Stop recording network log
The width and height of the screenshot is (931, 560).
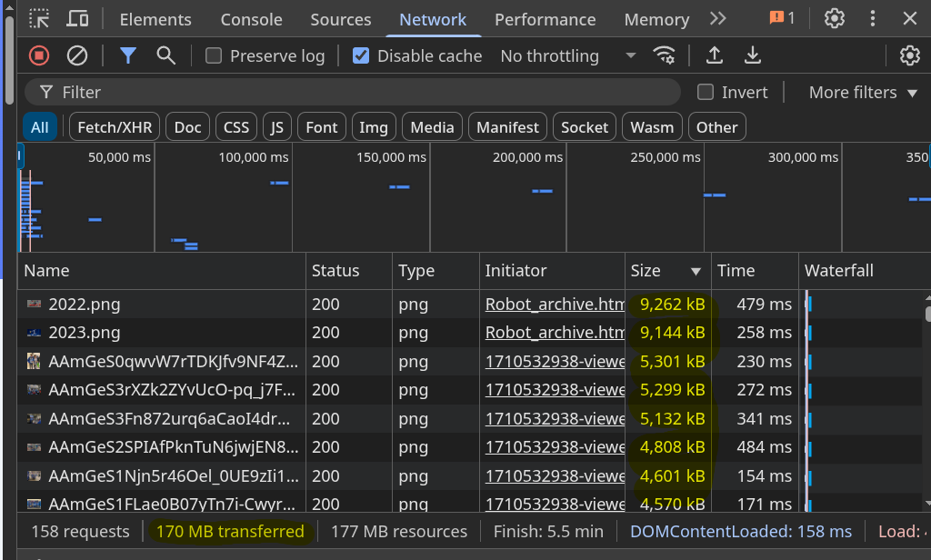(39, 55)
